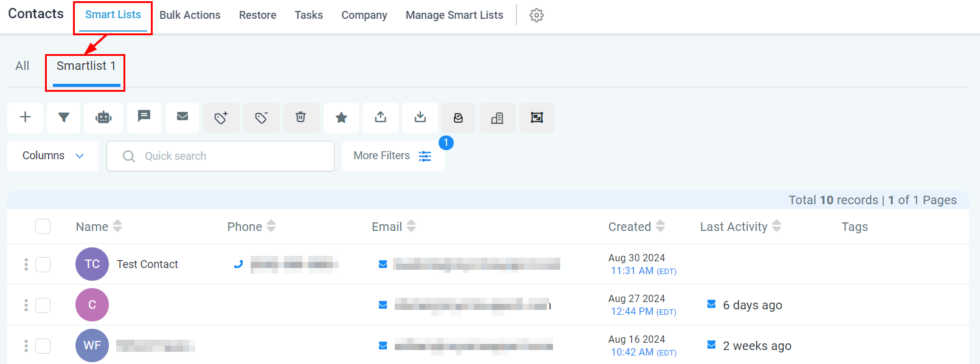Click the send email envelope toolbar icon
980x364 pixels.
pos(182,117)
